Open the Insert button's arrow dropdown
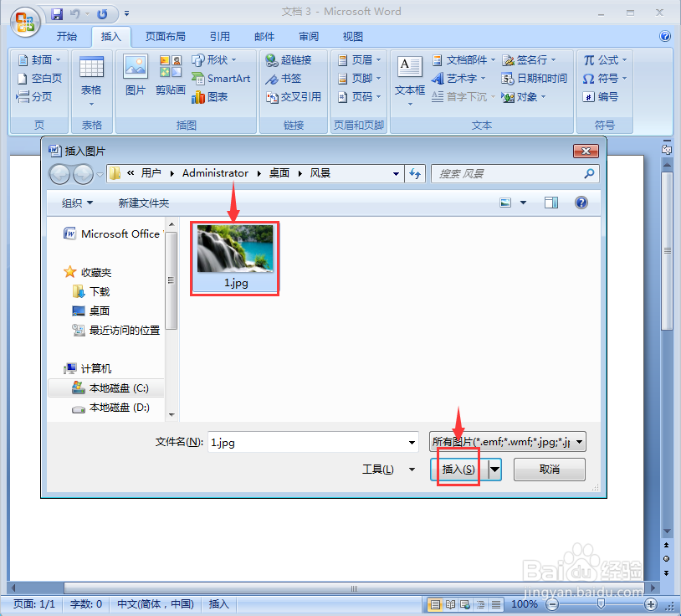The height and width of the screenshot is (616, 681). [494, 470]
